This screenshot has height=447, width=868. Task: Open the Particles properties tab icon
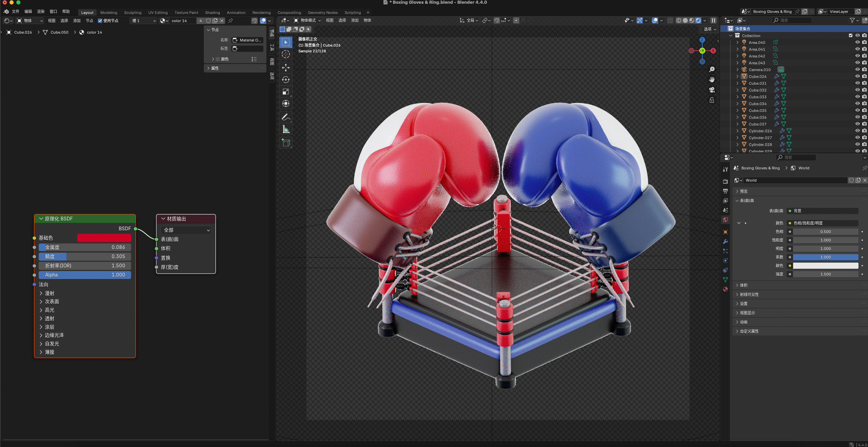[725, 251]
